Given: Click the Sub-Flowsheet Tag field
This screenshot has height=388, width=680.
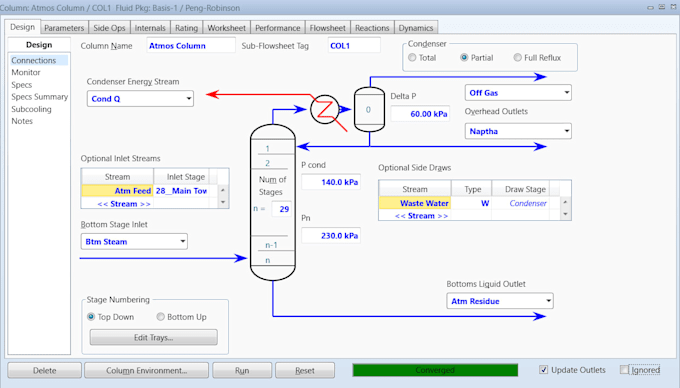Looking at the screenshot, I should [354, 46].
